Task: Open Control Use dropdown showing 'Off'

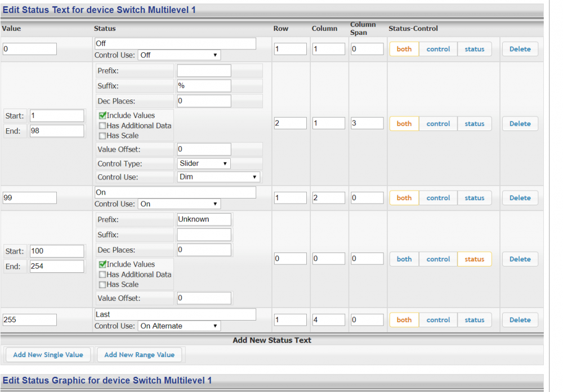Action: [x=179, y=55]
